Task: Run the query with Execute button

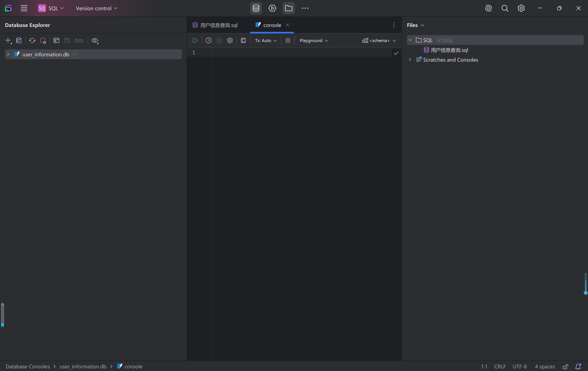Action: pyautogui.click(x=195, y=41)
